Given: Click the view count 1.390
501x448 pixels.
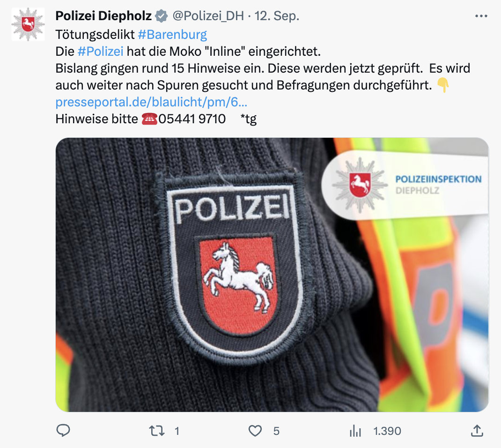Looking at the screenshot, I should pos(387,431).
